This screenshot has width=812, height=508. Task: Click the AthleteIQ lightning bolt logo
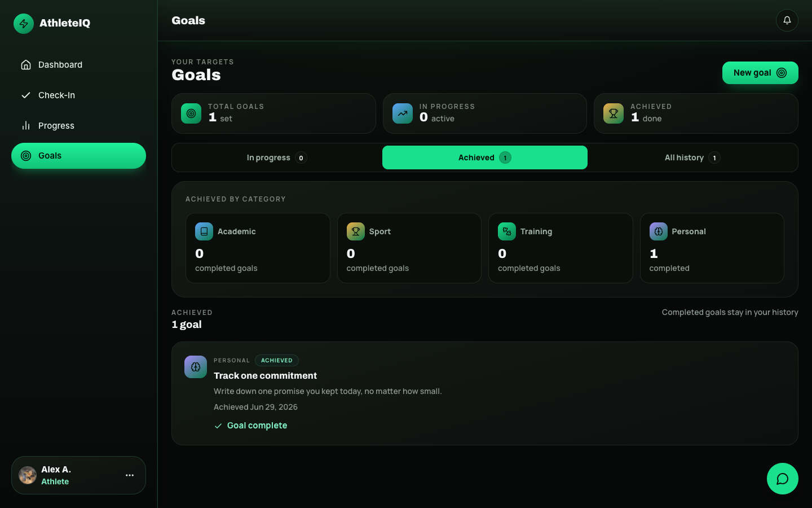(x=24, y=24)
